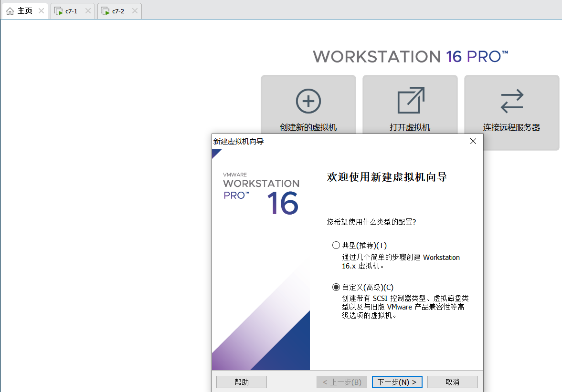The image size is (562, 392).
Task: Click the VMware Workstation Pro 16 logo in dialog
Action: (x=261, y=194)
